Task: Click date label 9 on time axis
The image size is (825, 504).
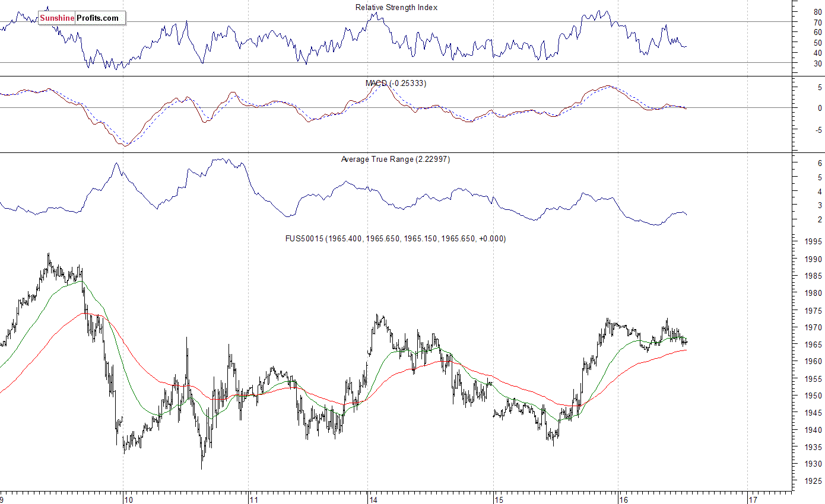Action: tap(3, 499)
